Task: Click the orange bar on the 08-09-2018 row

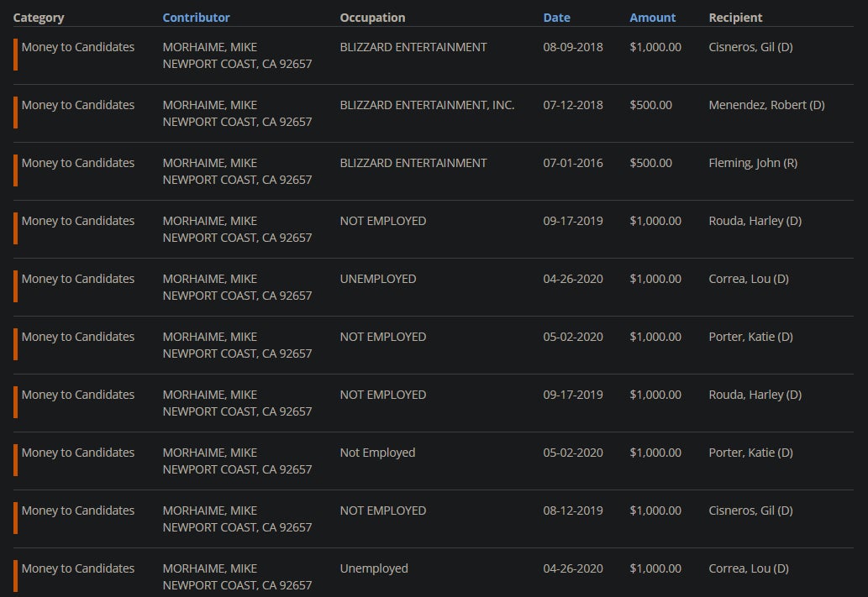Action: [15, 55]
